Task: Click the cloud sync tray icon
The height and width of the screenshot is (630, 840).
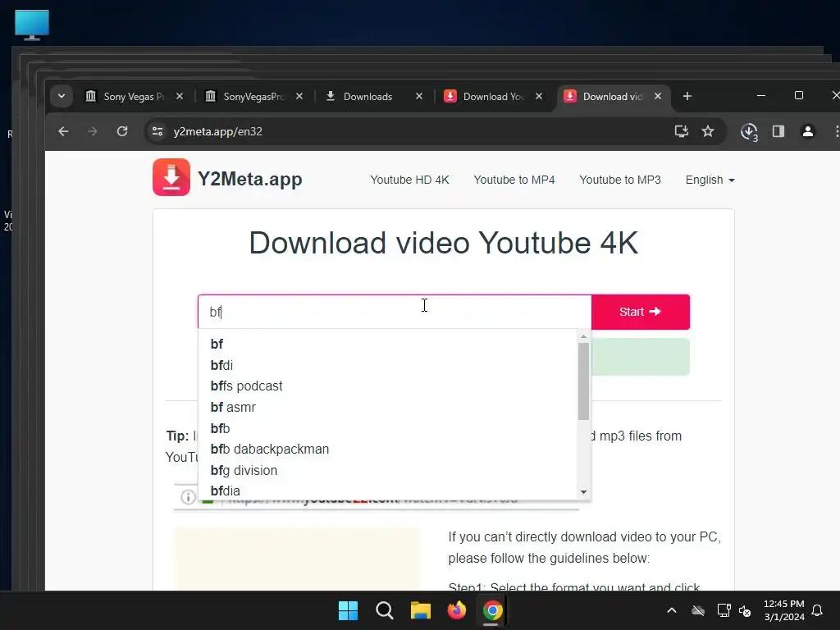Action: 698,610
